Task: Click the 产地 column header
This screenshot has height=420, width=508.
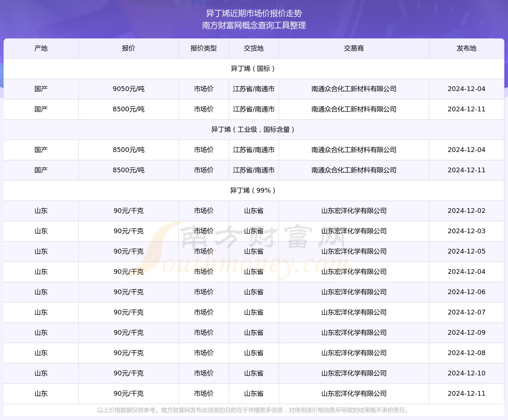Action: [x=41, y=48]
